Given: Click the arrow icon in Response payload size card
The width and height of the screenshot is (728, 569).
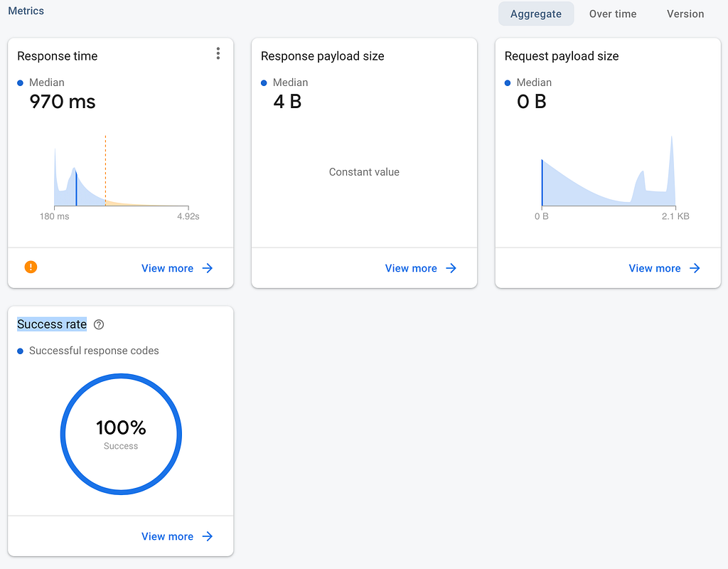Looking at the screenshot, I should click(451, 268).
